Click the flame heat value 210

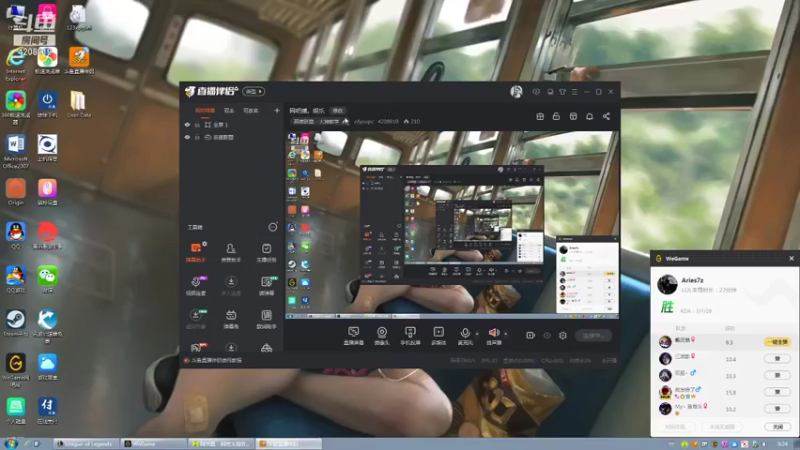(412, 121)
